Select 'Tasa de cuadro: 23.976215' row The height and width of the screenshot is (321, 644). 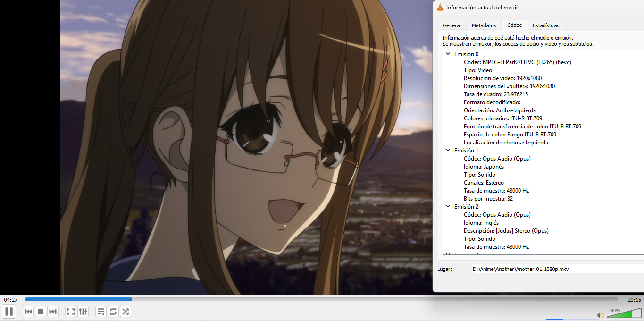[496, 94]
